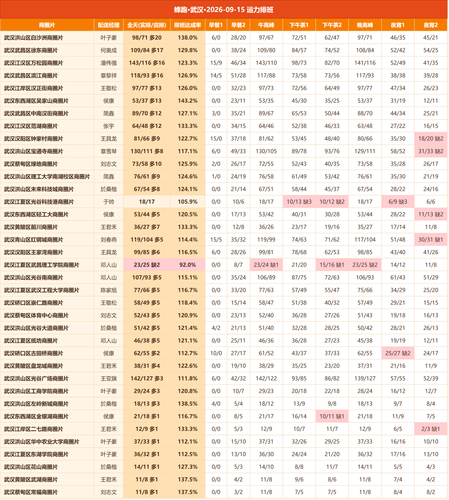Click the pink cell 31/33 缺2
Screen dimensions: 449x500
point(431,151)
